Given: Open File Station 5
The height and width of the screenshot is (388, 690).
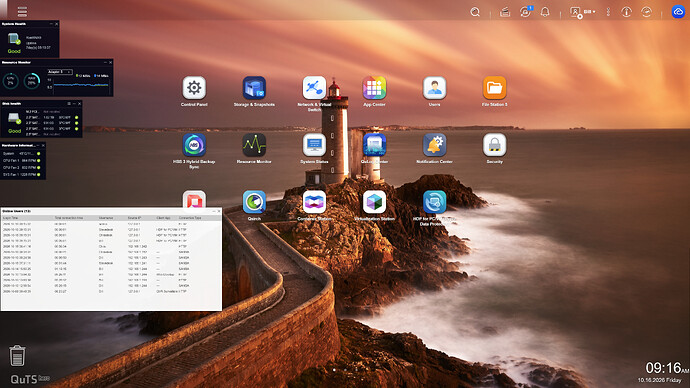Looking at the screenshot, I should coord(495,88).
